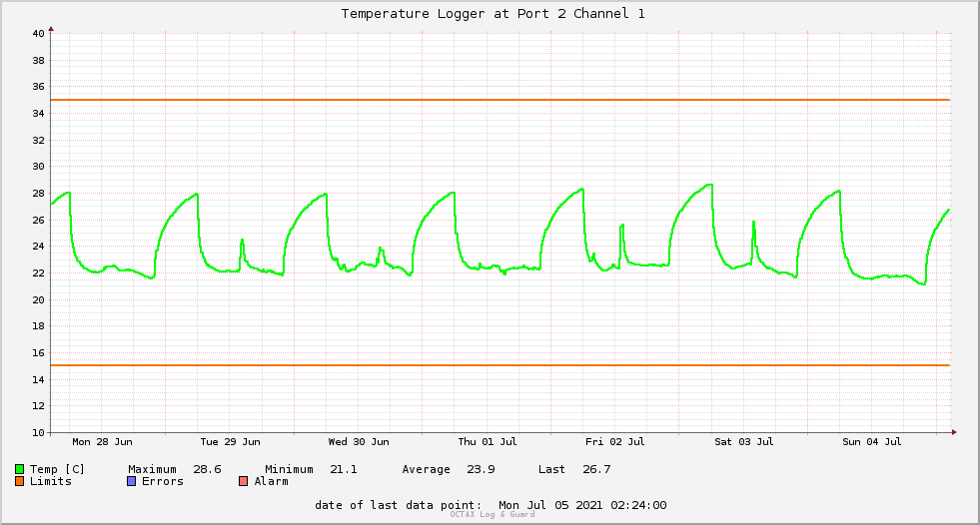
Task: Click the 'Last' statistic label
Action: (551, 469)
